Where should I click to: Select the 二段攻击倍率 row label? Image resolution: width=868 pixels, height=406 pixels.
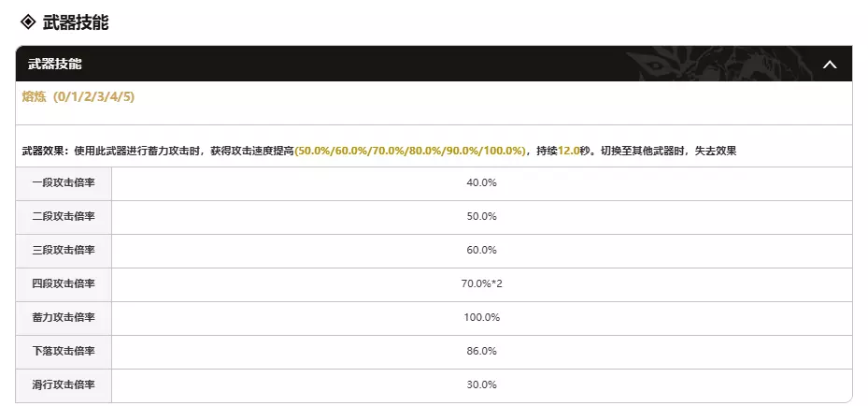64,216
